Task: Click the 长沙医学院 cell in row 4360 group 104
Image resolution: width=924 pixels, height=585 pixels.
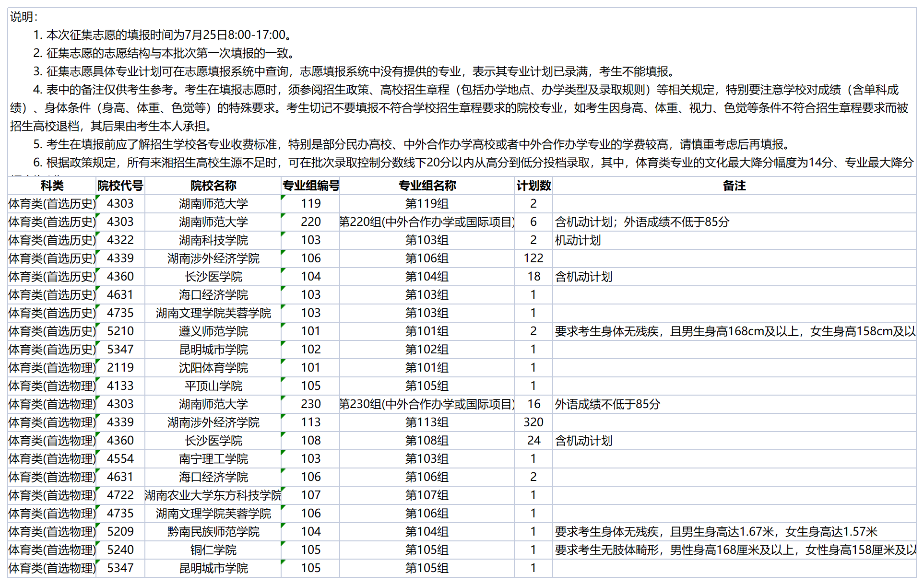Action: (x=213, y=277)
